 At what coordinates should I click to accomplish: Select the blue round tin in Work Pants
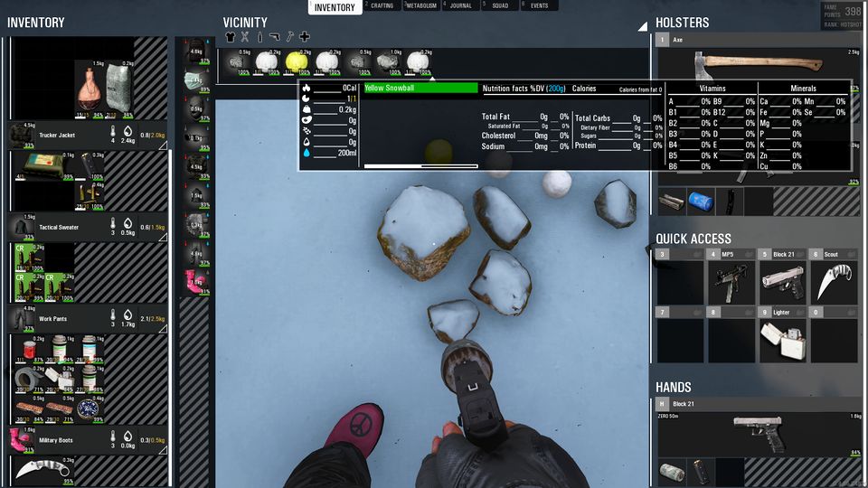(x=90, y=409)
